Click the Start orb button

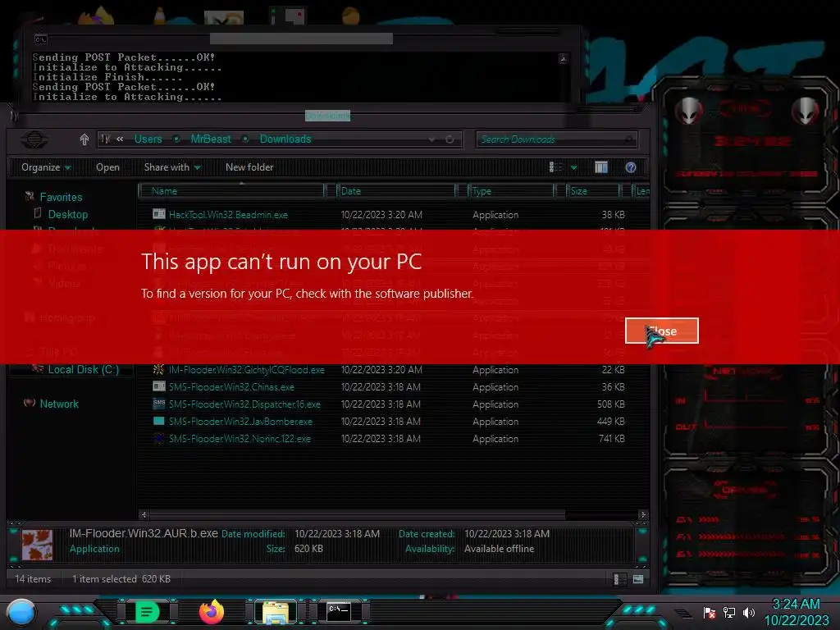(21, 613)
